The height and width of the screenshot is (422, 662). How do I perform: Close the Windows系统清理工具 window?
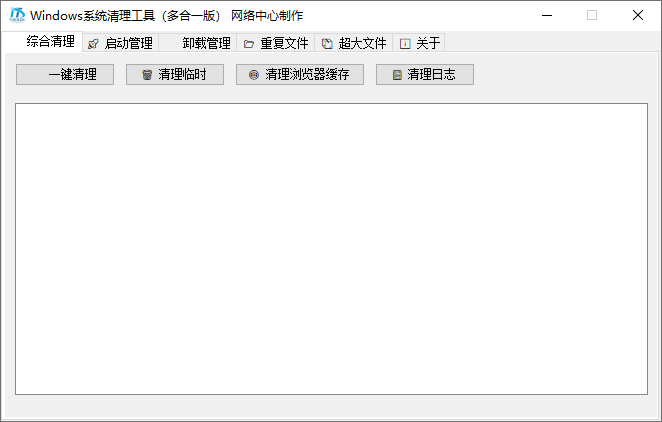click(638, 16)
